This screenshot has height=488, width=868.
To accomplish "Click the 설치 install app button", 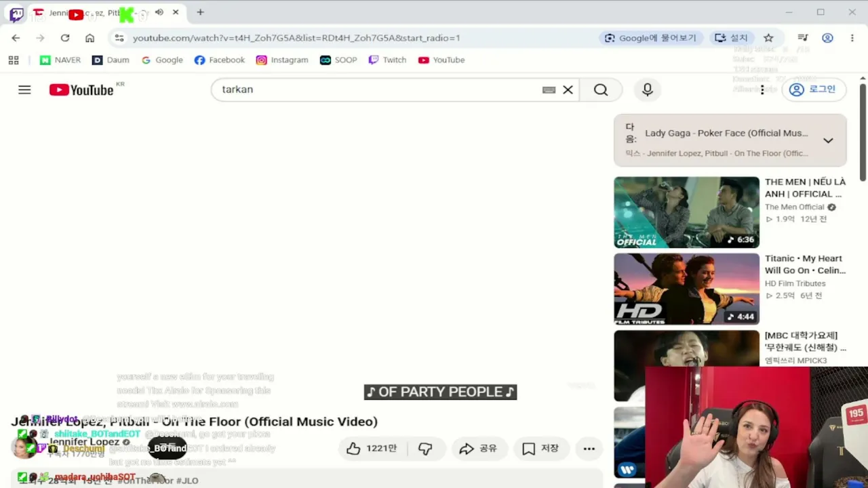I will pyautogui.click(x=731, y=38).
